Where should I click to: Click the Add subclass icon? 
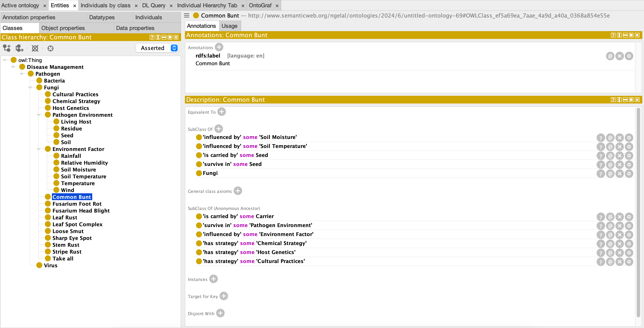[x=7, y=48]
